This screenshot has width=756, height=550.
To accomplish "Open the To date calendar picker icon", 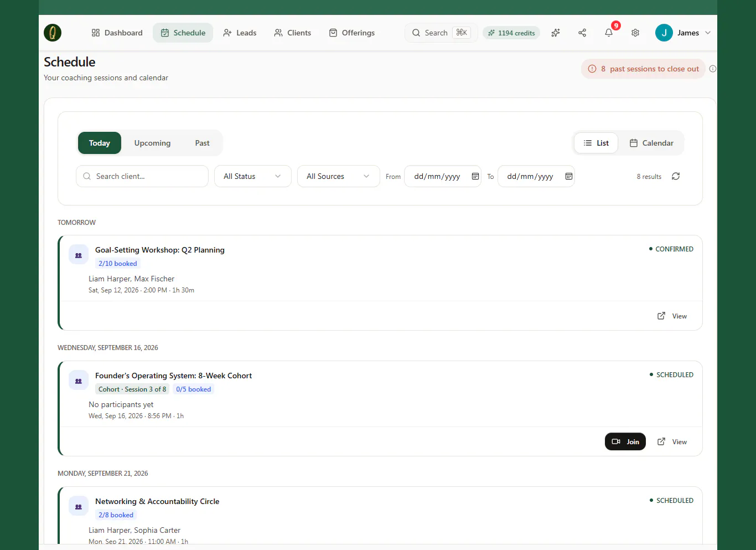I will point(568,176).
